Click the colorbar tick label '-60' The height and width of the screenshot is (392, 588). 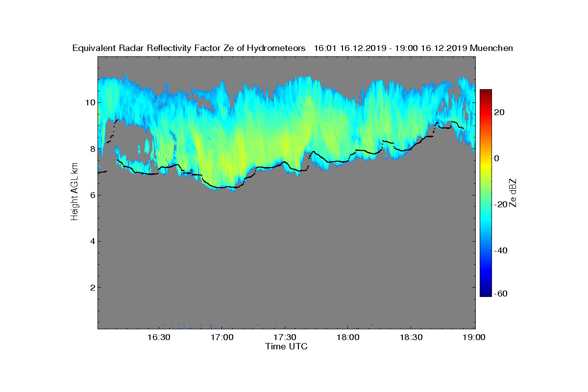click(501, 294)
